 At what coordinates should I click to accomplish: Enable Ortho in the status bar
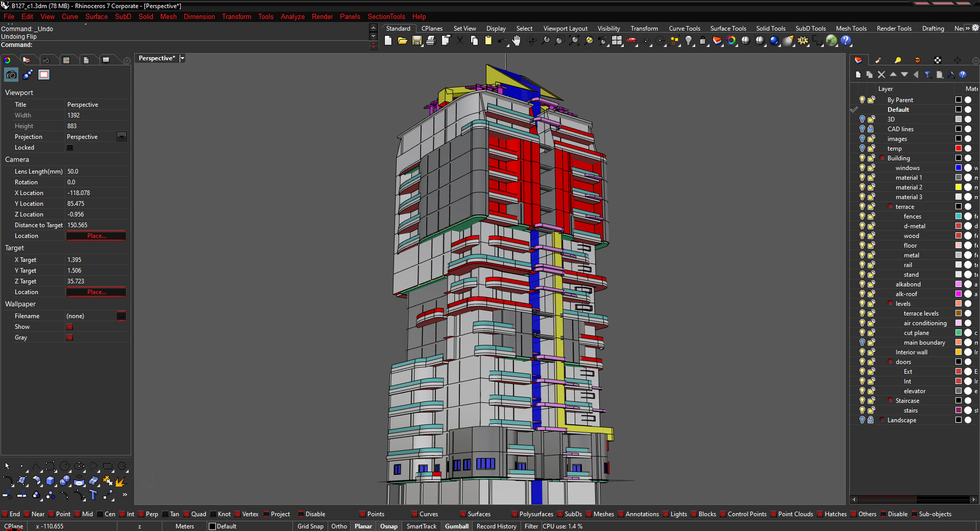[339, 526]
